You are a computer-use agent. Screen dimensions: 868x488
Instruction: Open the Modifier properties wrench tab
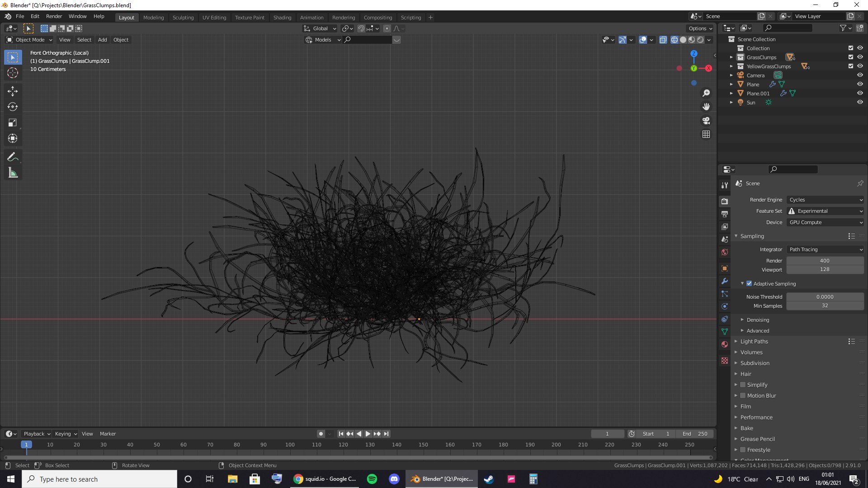pyautogui.click(x=725, y=281)
